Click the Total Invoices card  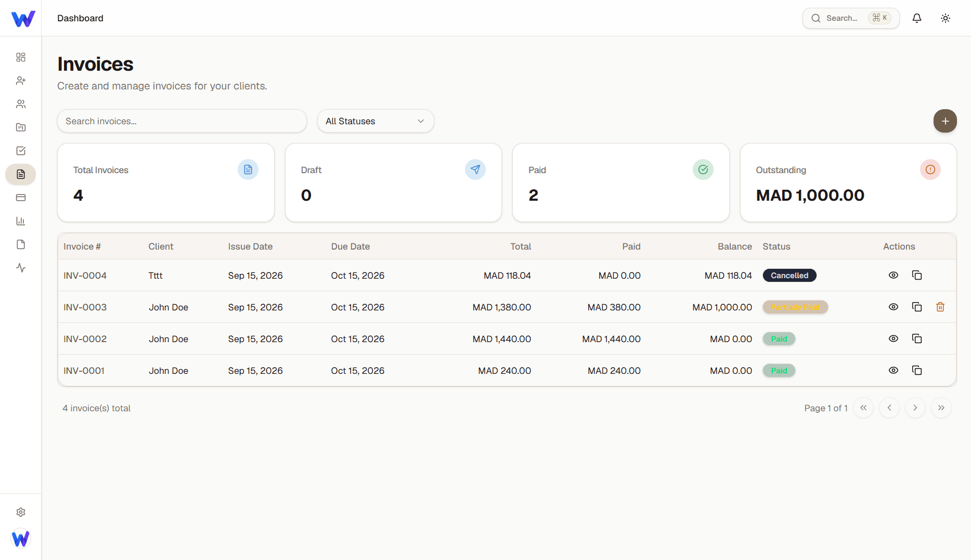point(166,183)
